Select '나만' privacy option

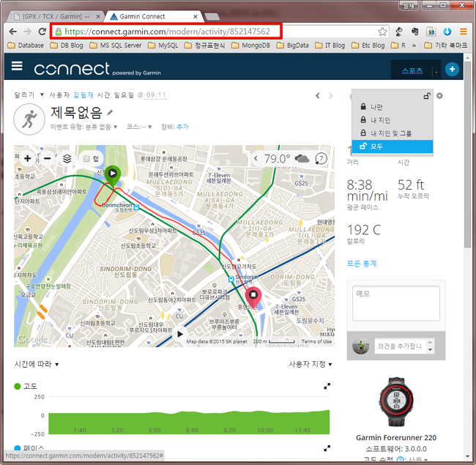393,107
